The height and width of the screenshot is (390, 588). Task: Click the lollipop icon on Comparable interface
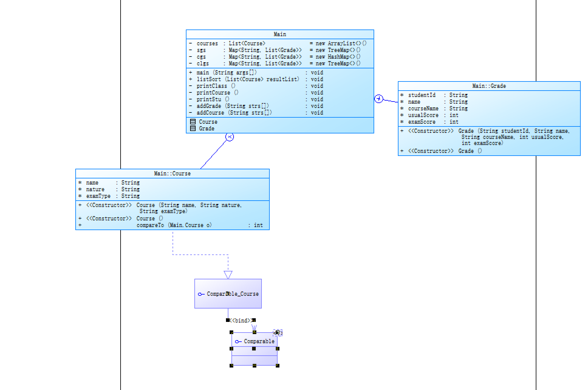coord(238,342)
